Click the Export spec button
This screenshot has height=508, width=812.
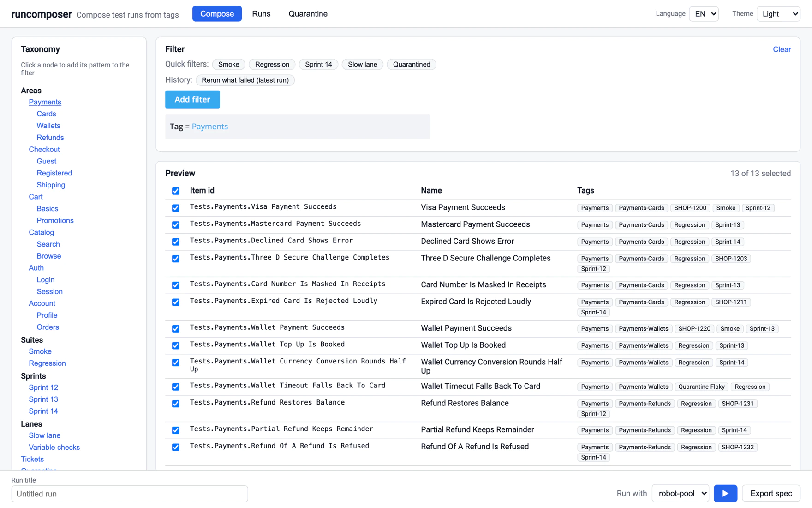771,493
